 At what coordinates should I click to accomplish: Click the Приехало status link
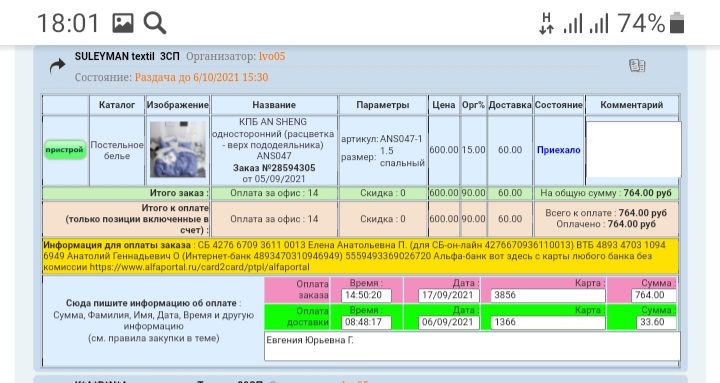pos(558,150)
